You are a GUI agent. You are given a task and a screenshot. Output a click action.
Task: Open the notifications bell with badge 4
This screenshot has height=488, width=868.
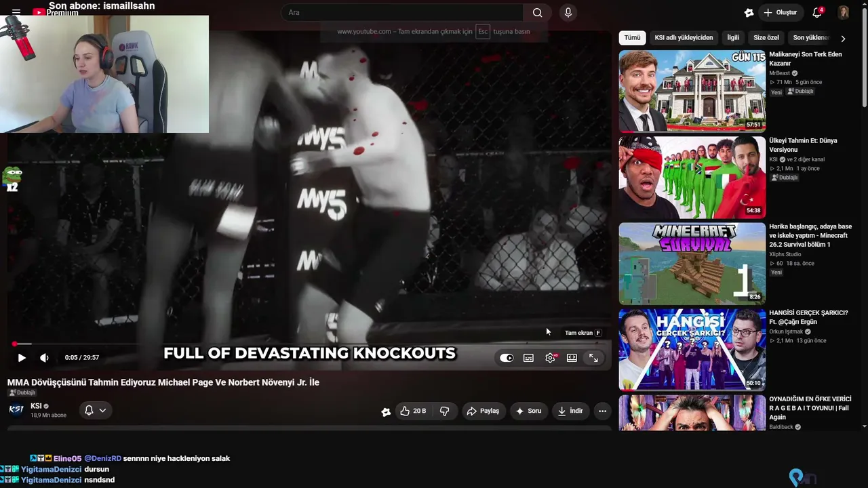pos(817,12)
